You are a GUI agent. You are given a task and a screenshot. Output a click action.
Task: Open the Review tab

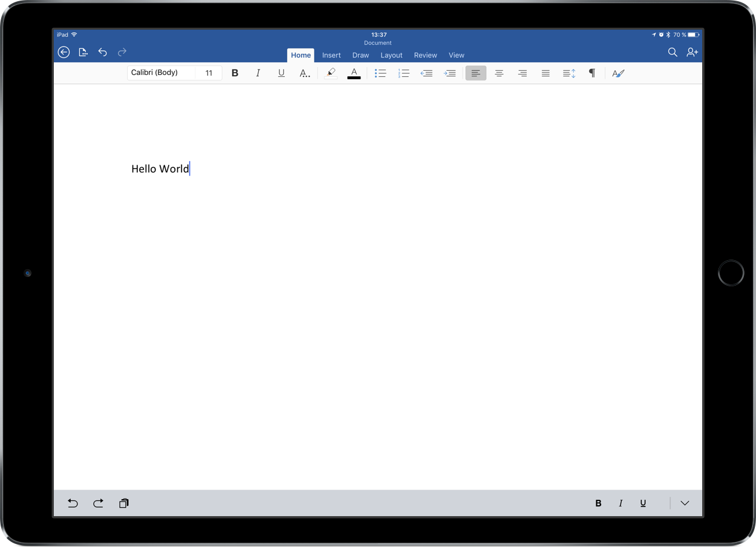tap(425, 55)
